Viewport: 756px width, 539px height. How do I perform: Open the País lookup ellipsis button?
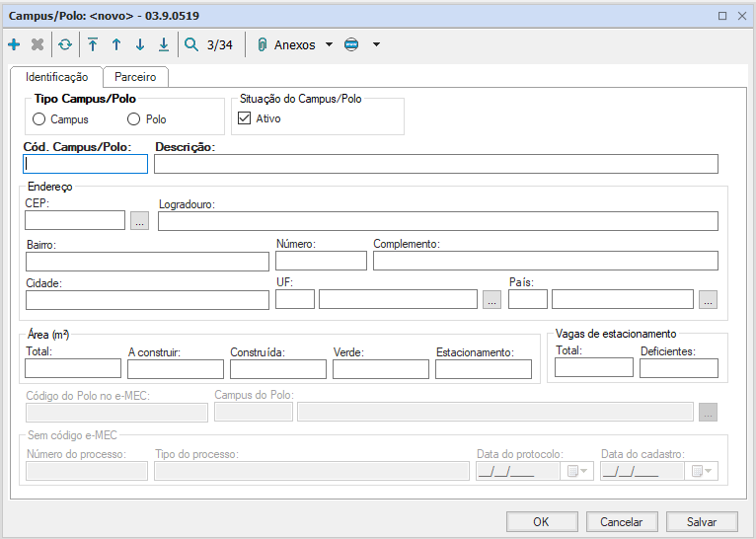point(708,299)
